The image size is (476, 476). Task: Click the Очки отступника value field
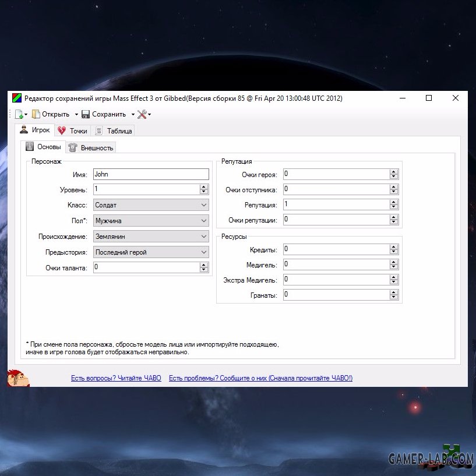point(336,189)
